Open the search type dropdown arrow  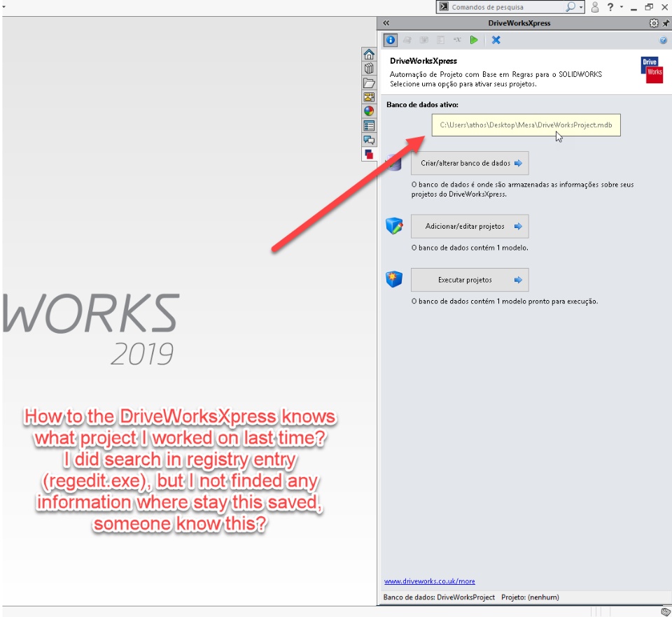click(581, 7)
